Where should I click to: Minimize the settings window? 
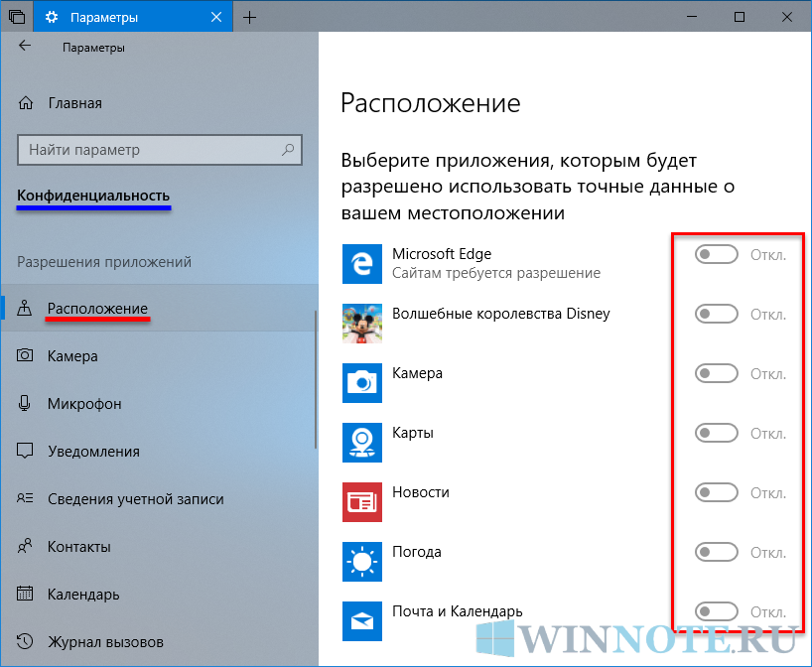(x=691, y=17)
